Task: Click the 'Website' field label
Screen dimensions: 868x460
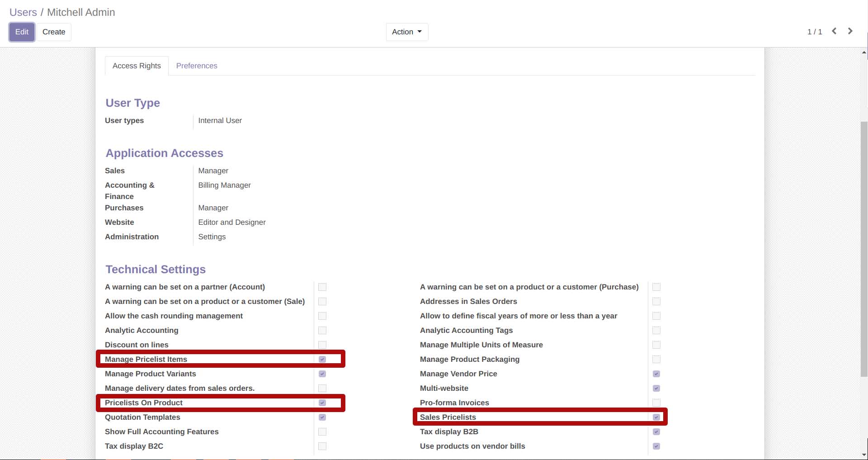Action: (x=119, y=222)
